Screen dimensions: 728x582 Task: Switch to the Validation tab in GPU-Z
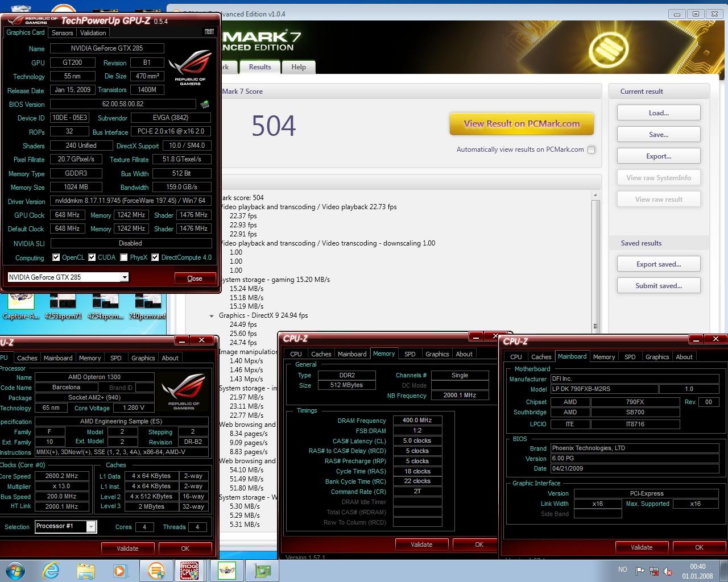[x=93, y=33]
